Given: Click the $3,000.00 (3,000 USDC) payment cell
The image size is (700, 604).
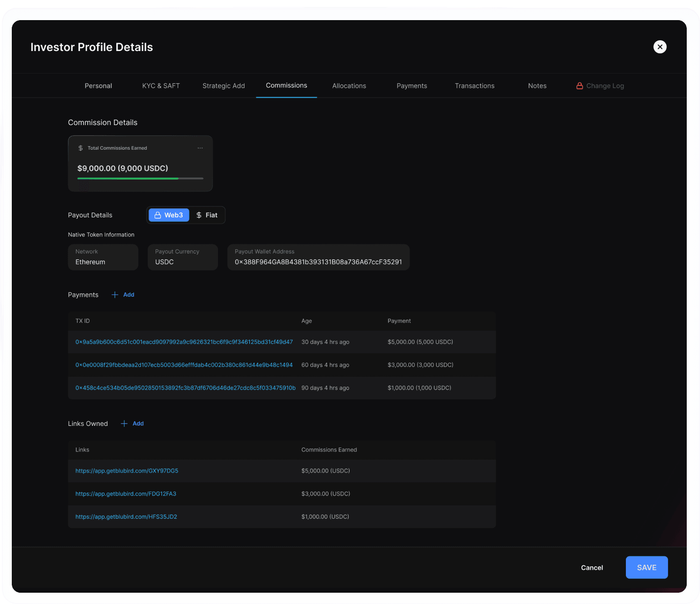Looking at the screenshot, I should tap(421, 365).
